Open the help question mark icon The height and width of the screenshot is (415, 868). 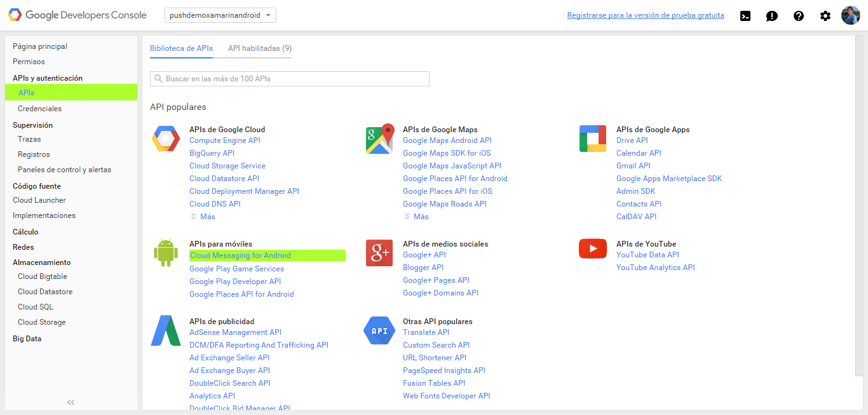pos(799,16)
